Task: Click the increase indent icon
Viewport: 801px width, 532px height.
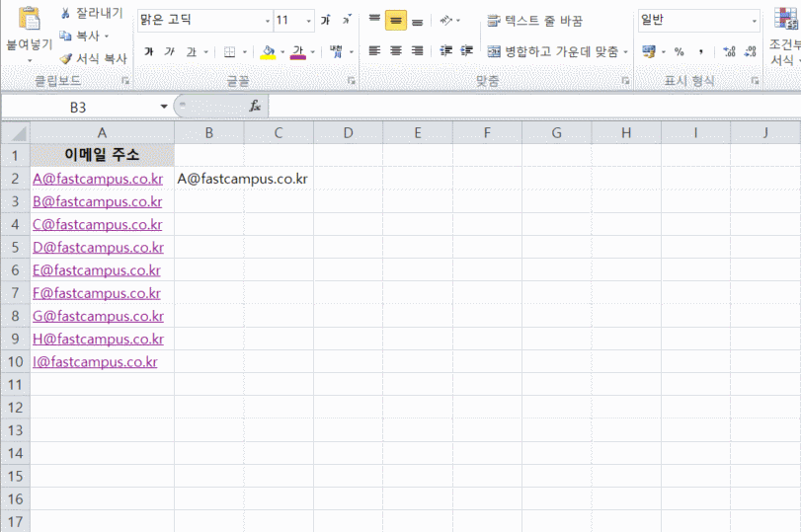Action: coord(466,50)
